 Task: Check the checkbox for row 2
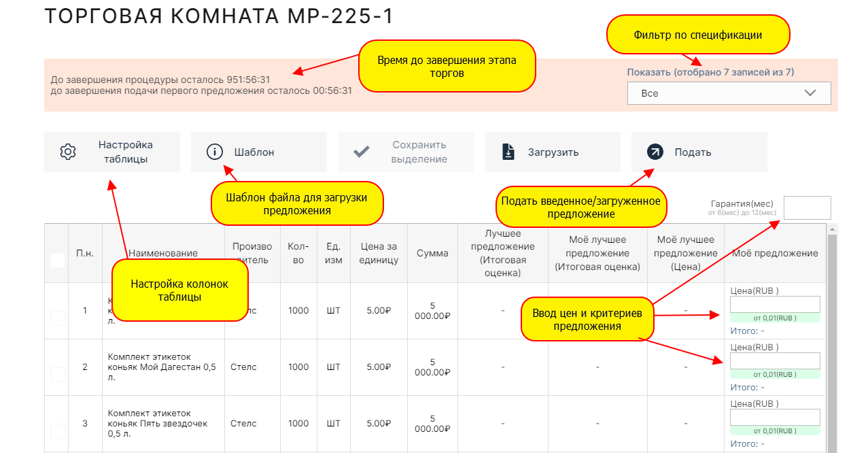[58, 374]
